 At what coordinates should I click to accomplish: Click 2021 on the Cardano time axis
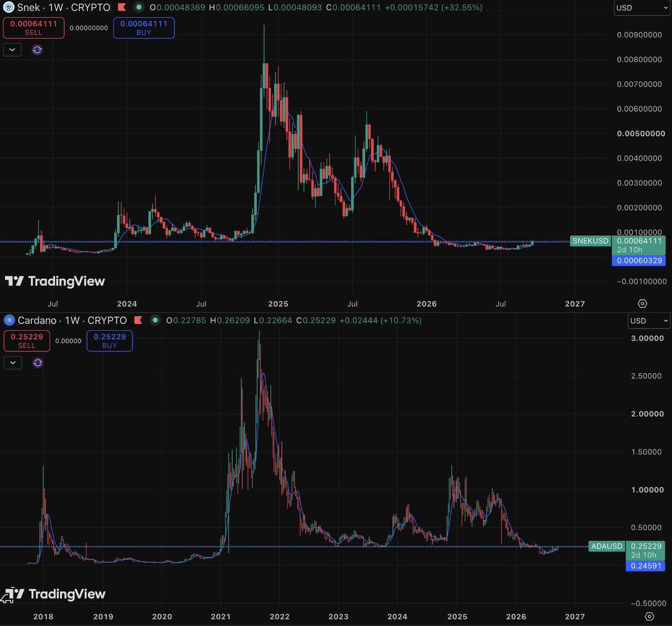point(221,616)
